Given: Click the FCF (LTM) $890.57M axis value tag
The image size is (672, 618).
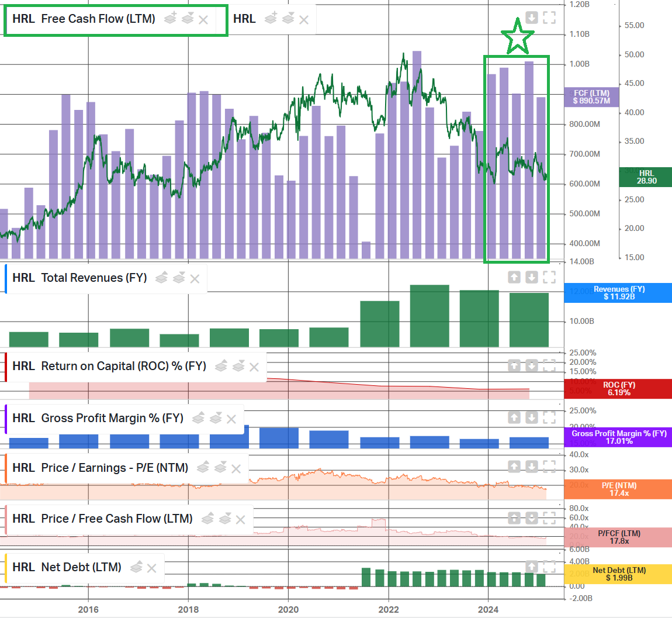Looking at the screenshot, I should tap(591, 97).
